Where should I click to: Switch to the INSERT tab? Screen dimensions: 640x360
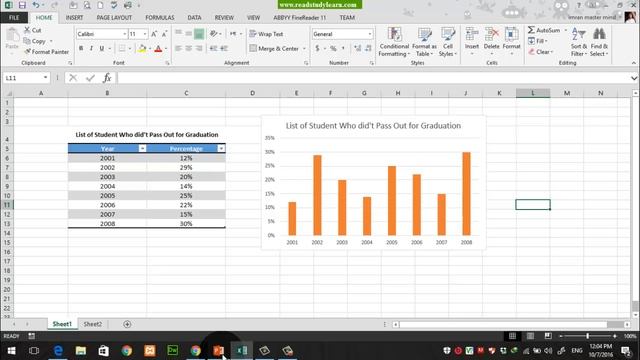[74, 18]
